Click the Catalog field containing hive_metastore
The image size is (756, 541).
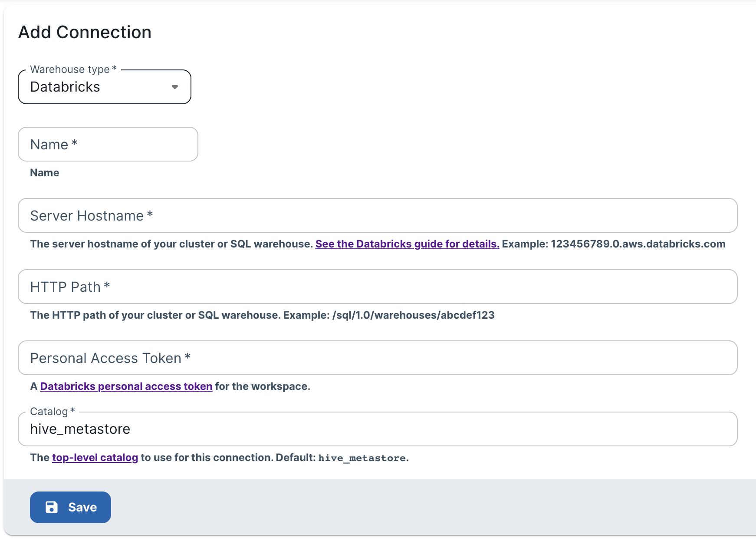coord(378,429)
